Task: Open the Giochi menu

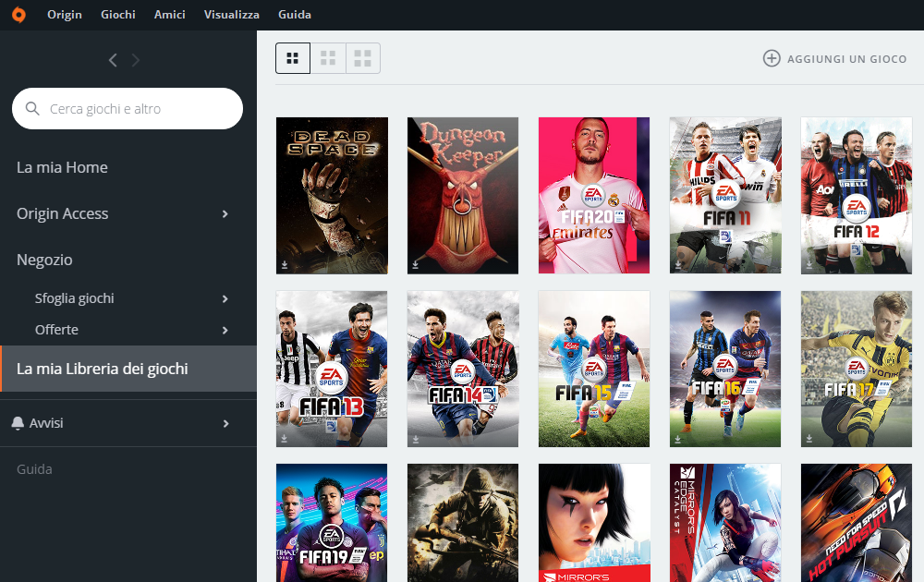Action: [117, 15]
